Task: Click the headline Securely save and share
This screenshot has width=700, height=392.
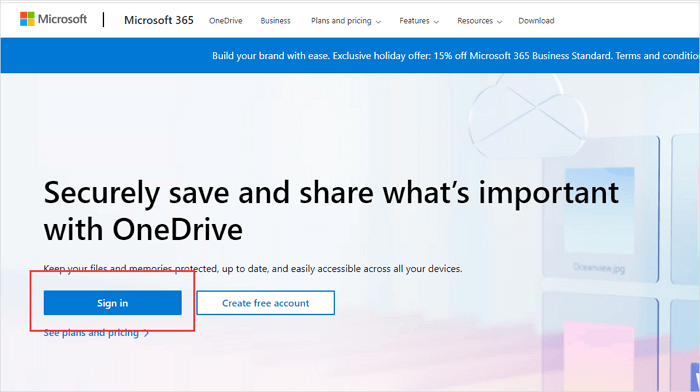Action: [331, 211]
